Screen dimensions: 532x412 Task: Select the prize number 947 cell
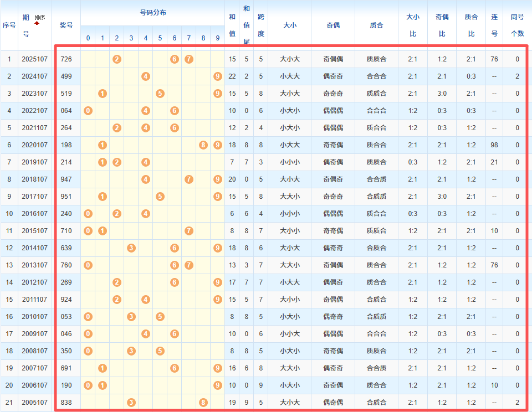point(66,179)
